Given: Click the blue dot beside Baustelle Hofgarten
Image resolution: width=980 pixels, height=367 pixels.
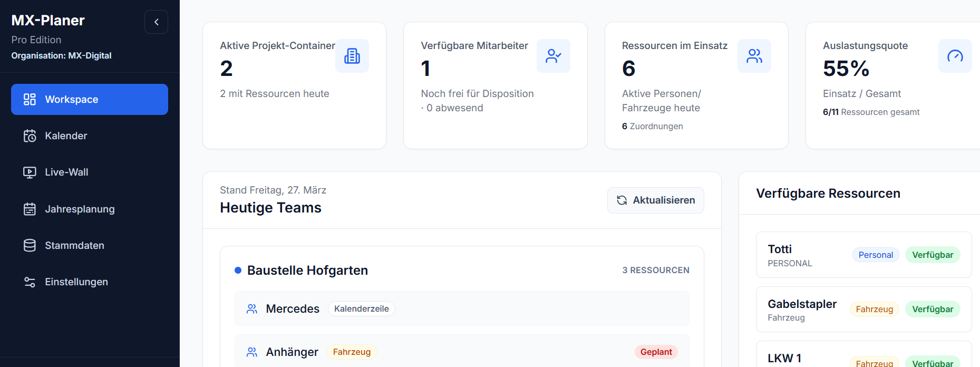Looking at the screenshot, I should tap(238, 271).
